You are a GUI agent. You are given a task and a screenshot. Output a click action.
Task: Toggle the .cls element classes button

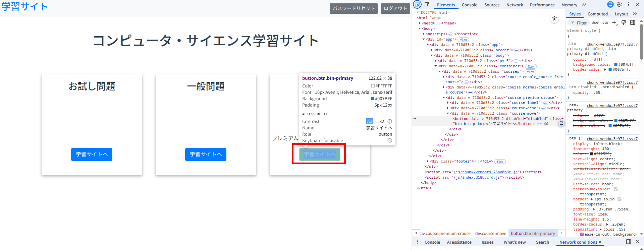coord(605,22)
